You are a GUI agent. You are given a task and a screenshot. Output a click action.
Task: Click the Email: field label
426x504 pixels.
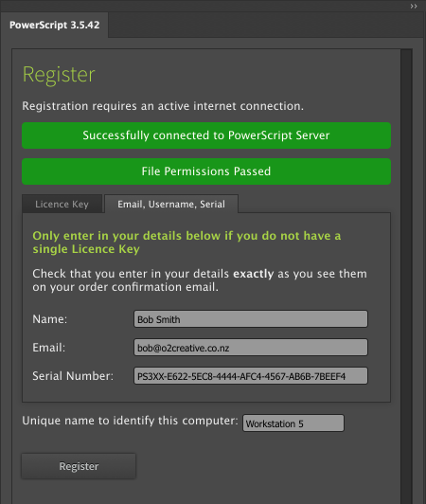[x=49, y=348]
